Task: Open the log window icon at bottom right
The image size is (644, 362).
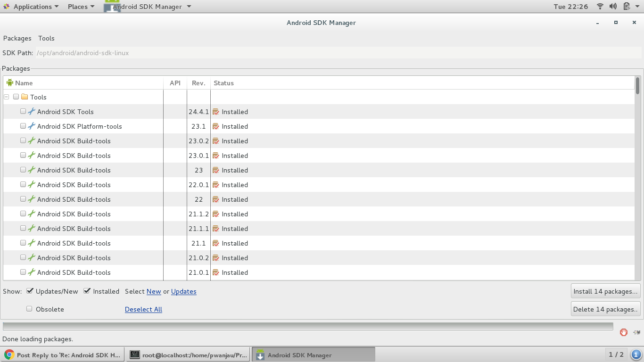Action: tap(637, 332)
